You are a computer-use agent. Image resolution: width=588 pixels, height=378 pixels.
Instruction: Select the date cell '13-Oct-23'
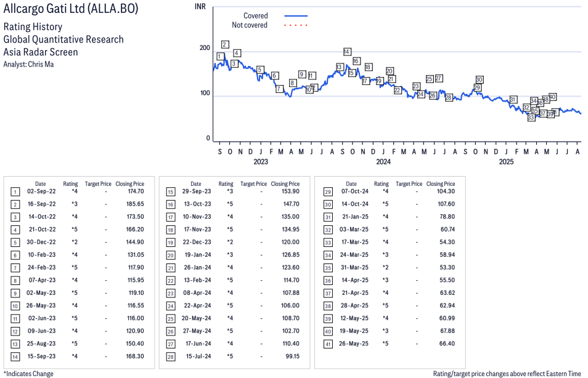tap(197, 204)
